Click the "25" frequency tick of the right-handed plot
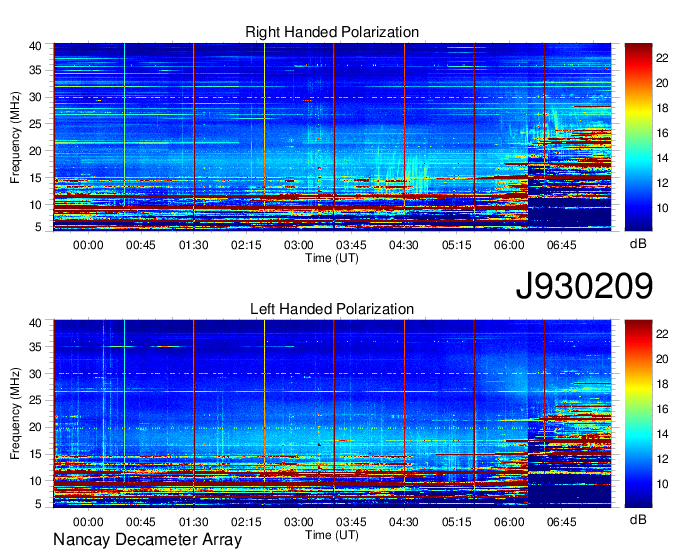Viewport: 680px width, 552px height. (35, 124)
